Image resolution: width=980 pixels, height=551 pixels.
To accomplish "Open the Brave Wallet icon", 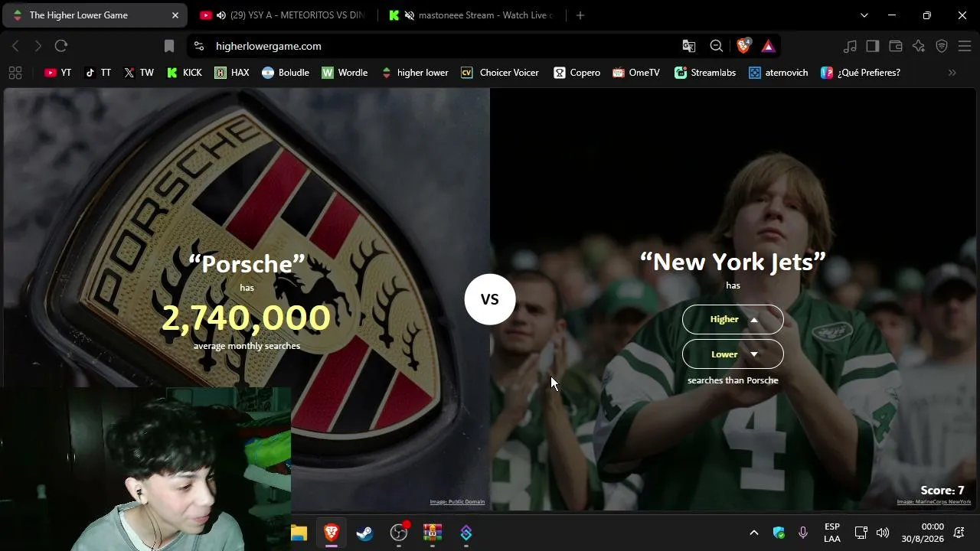I will click(896, 46).
